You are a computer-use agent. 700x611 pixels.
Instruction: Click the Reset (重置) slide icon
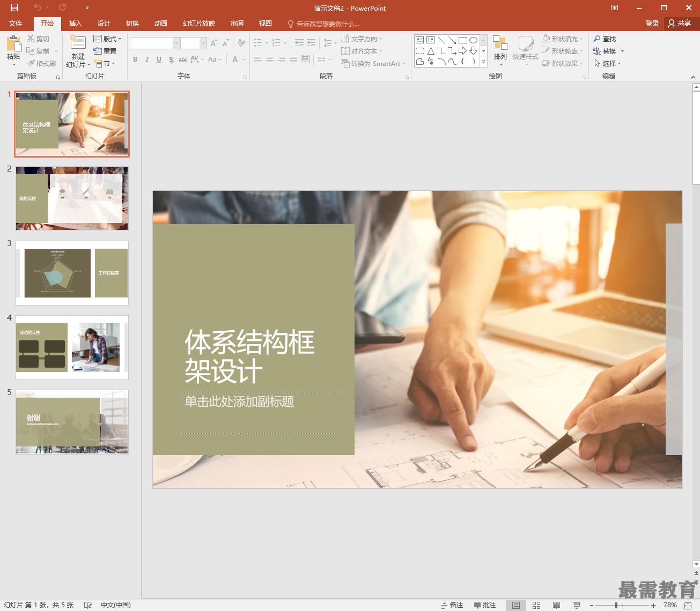coord(98,51)
